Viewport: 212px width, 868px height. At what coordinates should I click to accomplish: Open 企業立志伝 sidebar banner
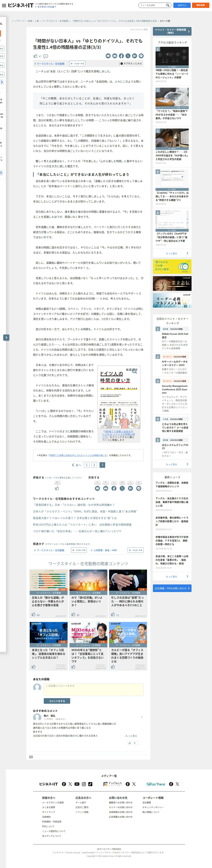(x=172, y=283)
